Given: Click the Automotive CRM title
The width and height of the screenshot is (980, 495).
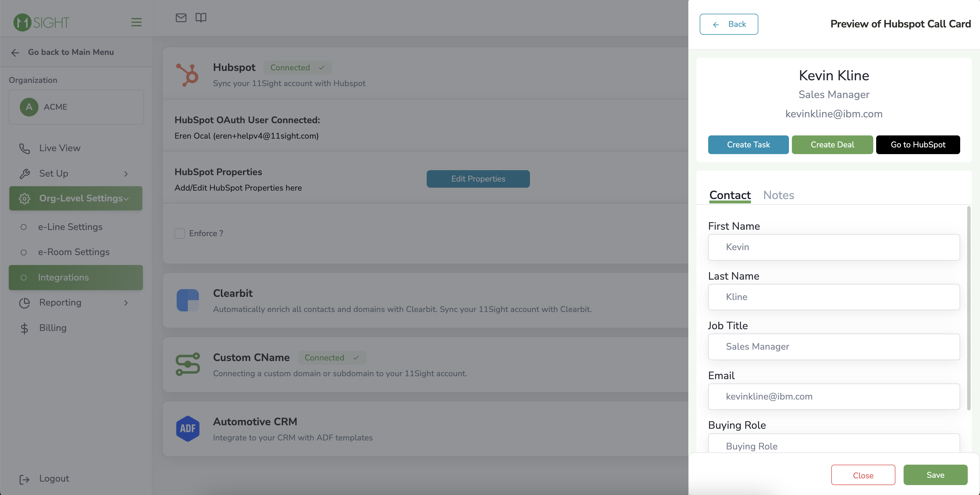Looking at the screenshot, I should coord(255,422).
